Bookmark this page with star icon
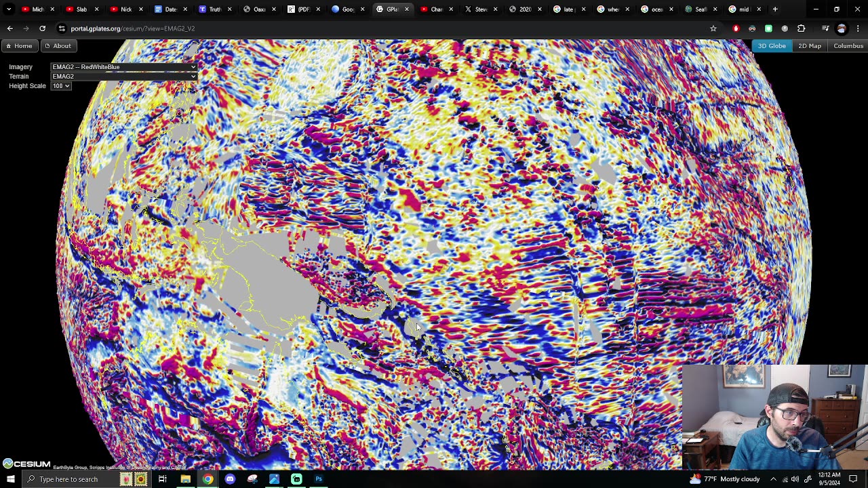 click(713, 28)
